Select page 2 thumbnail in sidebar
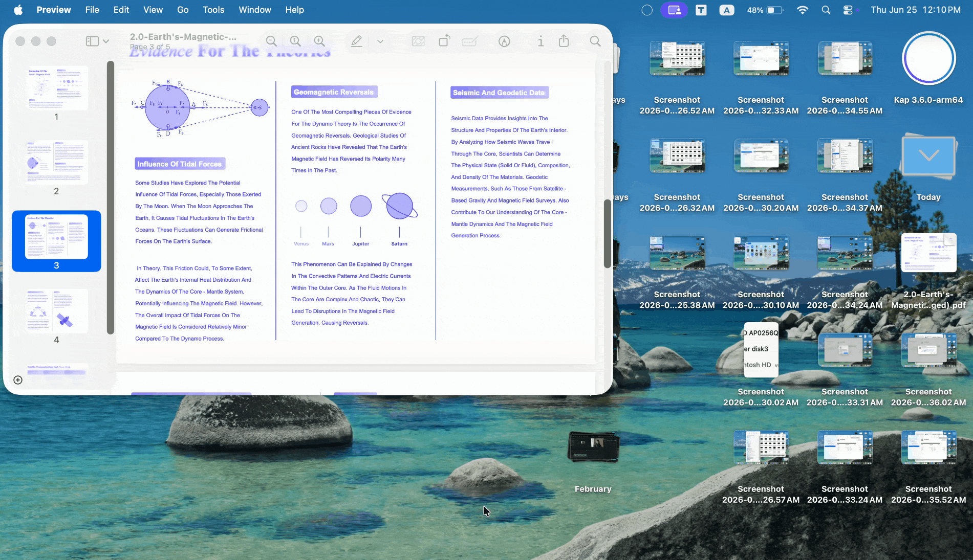Viewport: 973px width, 560px height. [56, 162]
